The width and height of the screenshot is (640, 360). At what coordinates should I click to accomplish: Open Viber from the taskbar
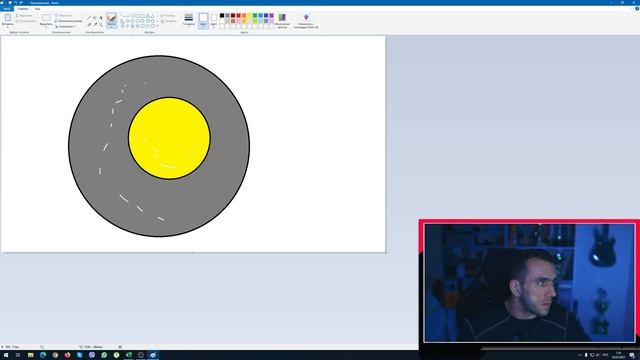(92, 355)
